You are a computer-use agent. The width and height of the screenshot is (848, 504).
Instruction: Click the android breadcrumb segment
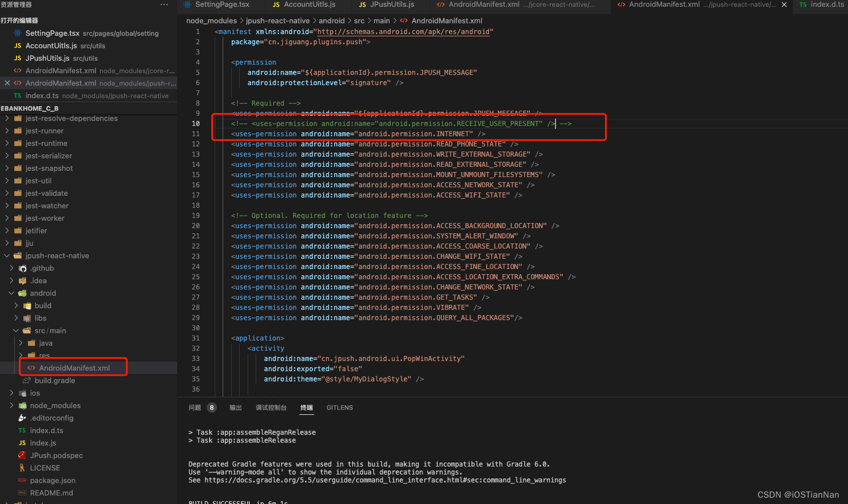pos(332,21)
